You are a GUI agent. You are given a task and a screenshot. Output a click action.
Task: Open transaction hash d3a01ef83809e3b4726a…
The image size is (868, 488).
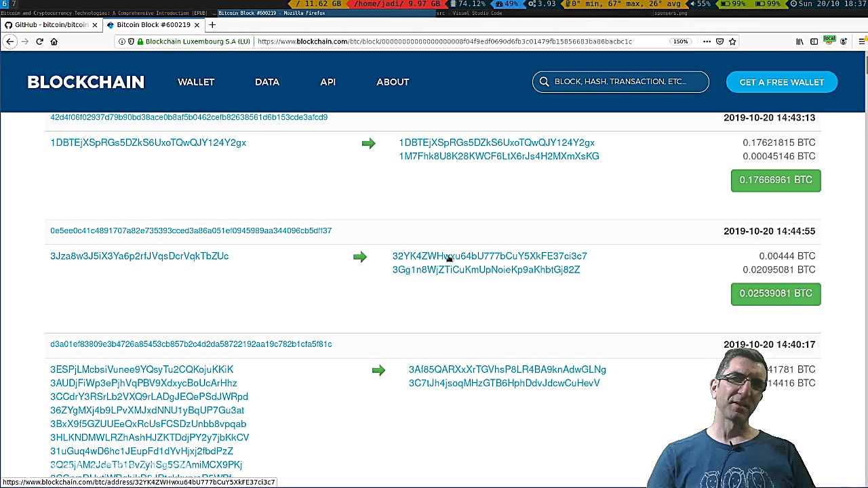click(x=191, y=344)
